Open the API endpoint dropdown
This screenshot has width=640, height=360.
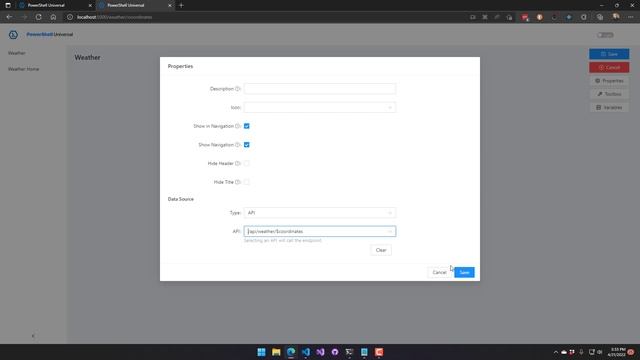pyautogui.click(x=320, y=231)
